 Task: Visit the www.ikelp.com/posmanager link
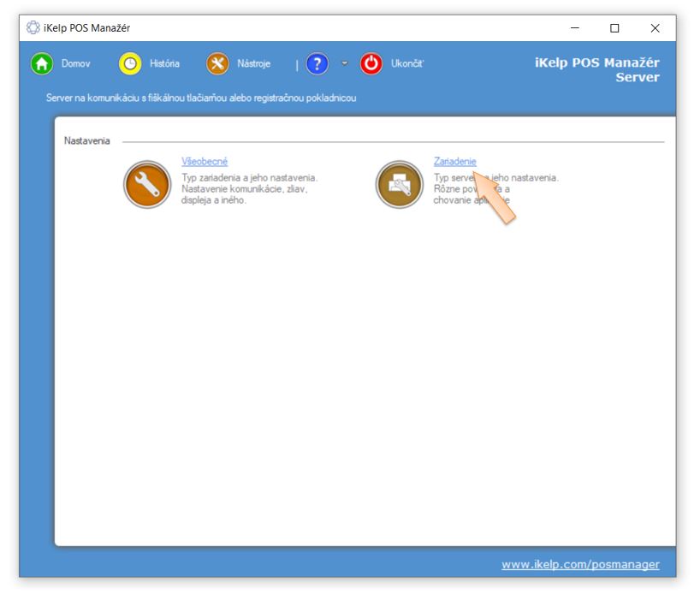[580, 565]
